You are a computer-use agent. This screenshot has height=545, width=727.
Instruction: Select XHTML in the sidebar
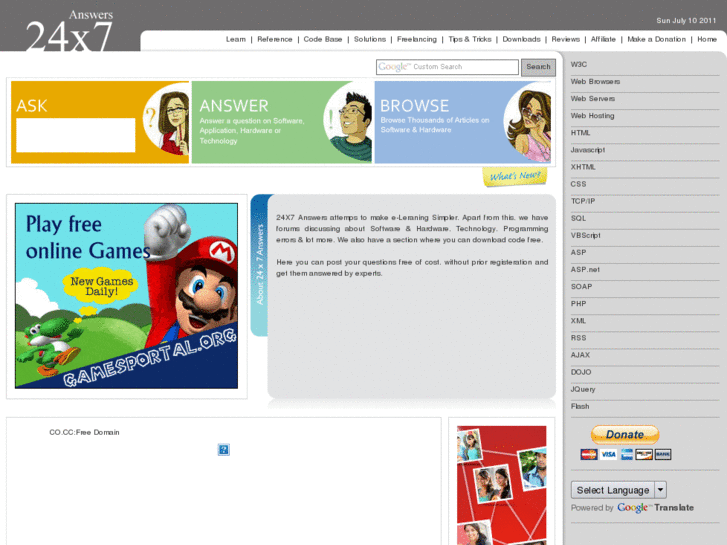coord(583,167)
